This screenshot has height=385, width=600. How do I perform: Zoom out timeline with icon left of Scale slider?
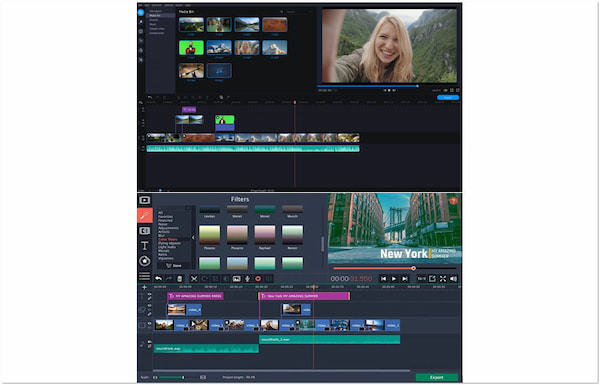155,378
